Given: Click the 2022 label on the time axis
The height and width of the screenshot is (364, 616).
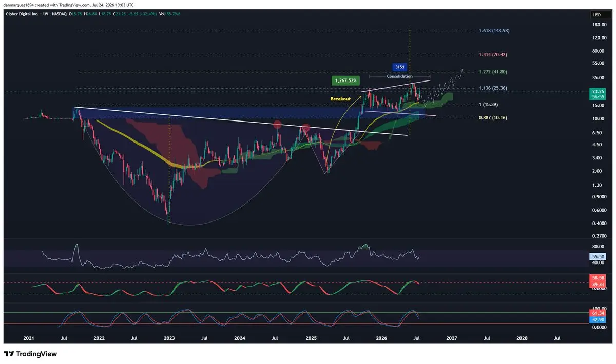Looking at the screenshot, I should tap(99, 338).
